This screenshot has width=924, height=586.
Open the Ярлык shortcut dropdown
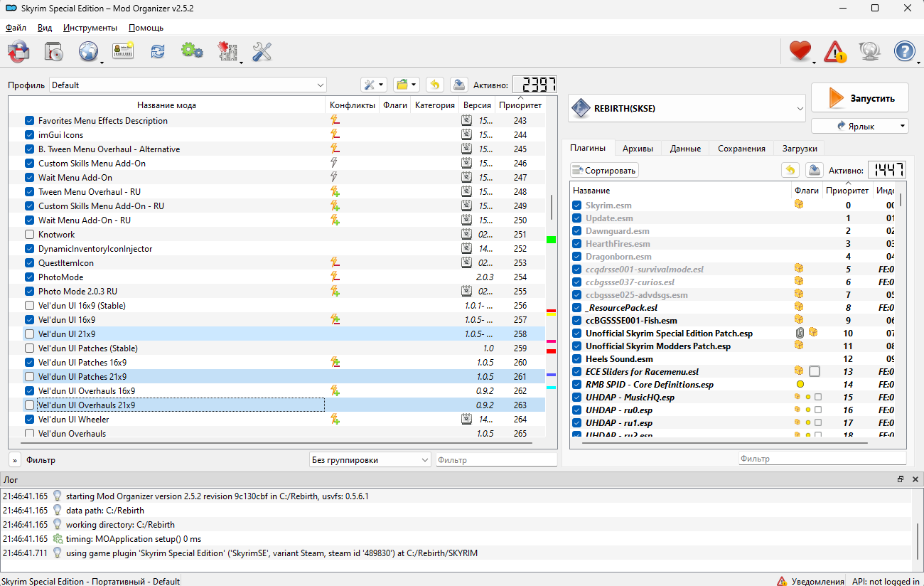point(860,126)
